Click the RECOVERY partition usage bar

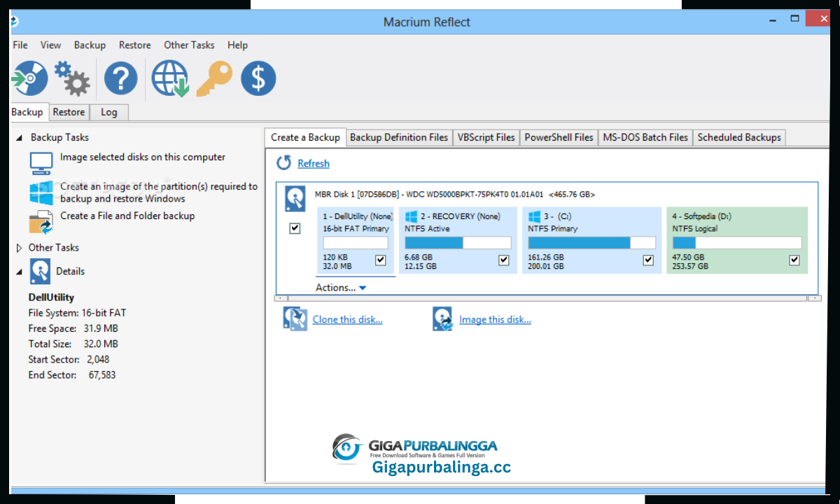(x=458, y=243)
